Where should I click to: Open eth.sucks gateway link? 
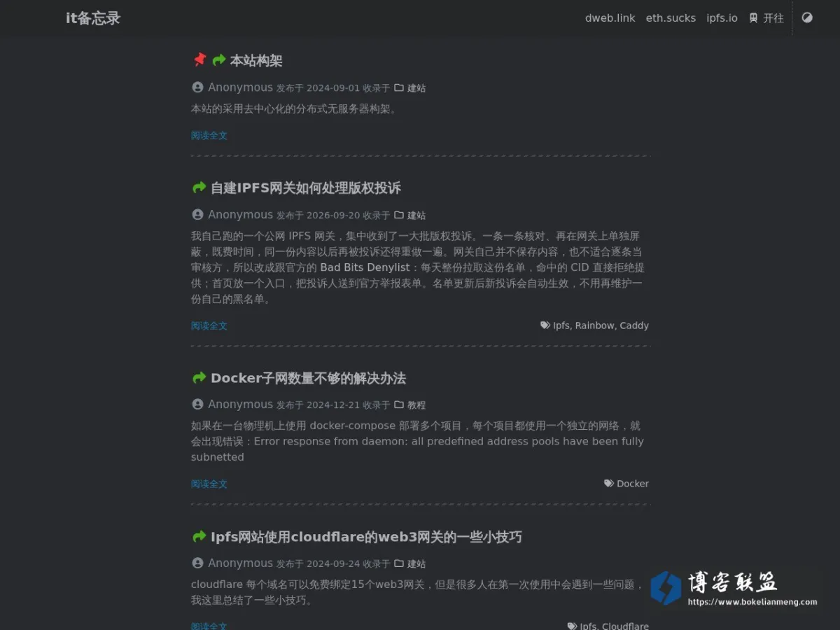pos(671,18)
